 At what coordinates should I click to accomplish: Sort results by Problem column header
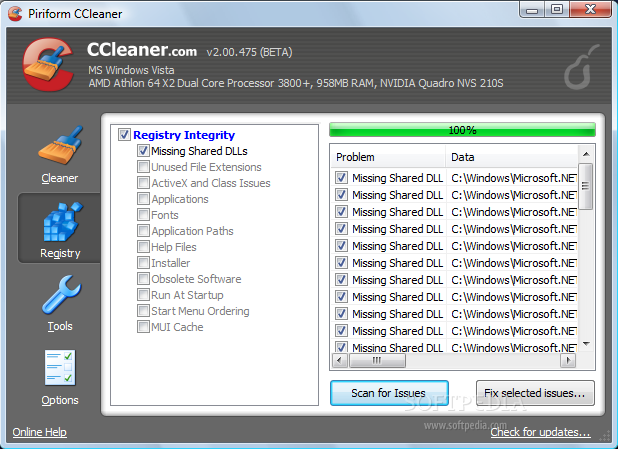tap(388, 157)
